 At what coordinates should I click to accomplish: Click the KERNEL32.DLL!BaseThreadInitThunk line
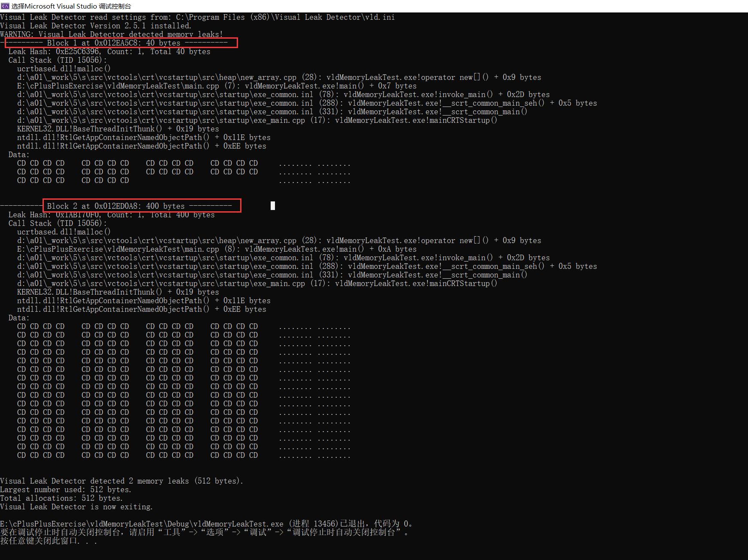click(117, 128)
